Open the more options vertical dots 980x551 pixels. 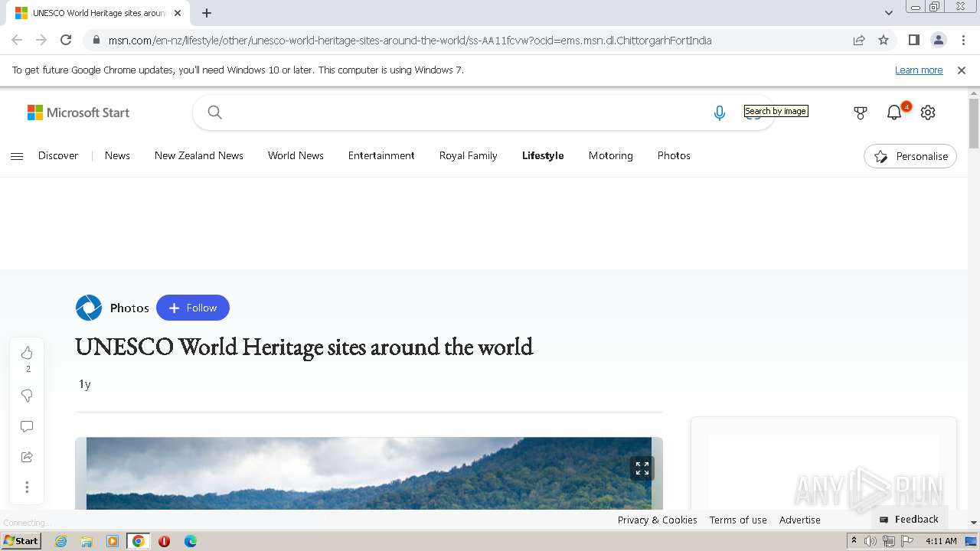pyautogui.click(x=27, y=487)
